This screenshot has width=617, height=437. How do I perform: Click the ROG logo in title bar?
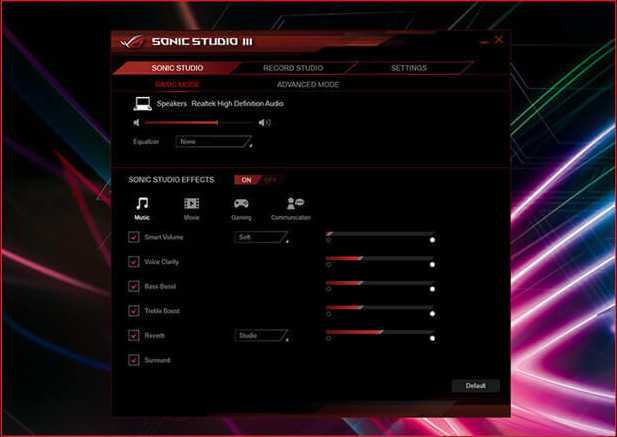tap(130, 42)
